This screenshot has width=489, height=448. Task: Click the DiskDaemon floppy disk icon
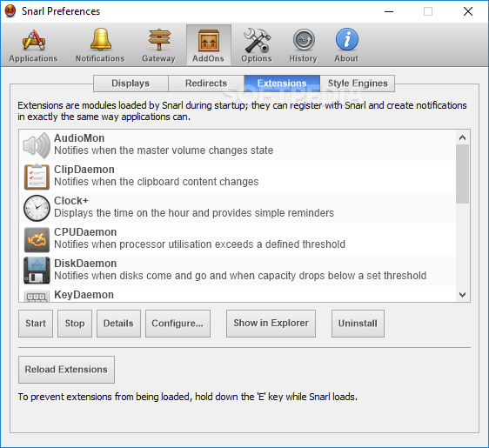[37, 271]
